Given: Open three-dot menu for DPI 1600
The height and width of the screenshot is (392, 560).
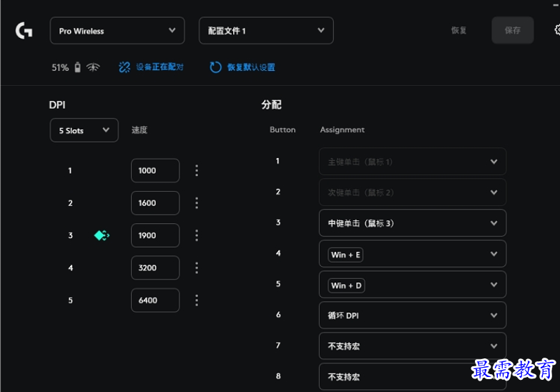Looking at the screenshot, I should (197, 203).
